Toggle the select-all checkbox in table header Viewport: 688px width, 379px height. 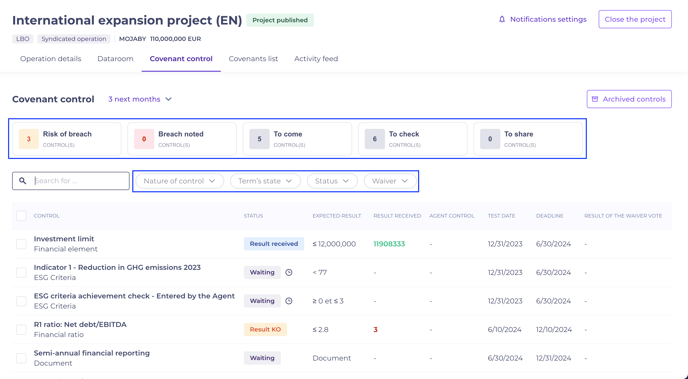pyautogui.click(x=21, y=216)
